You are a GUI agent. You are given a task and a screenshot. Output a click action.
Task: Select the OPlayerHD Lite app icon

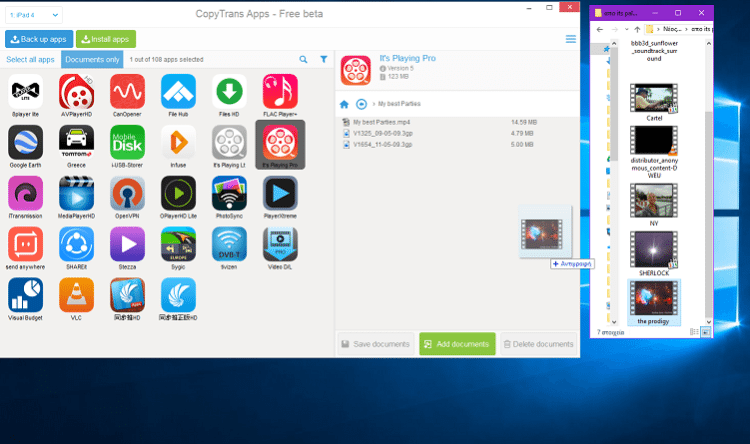(178, 193)
